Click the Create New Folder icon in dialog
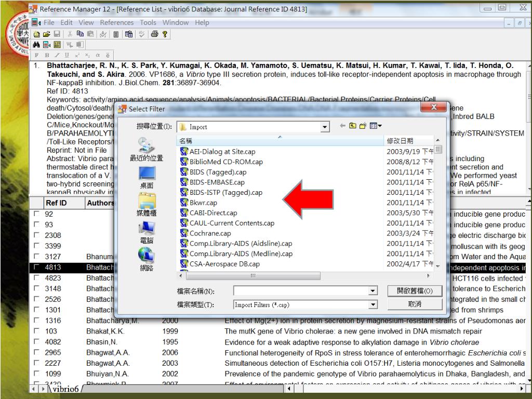Screen dimensions: 532x399 pos(363,126)
